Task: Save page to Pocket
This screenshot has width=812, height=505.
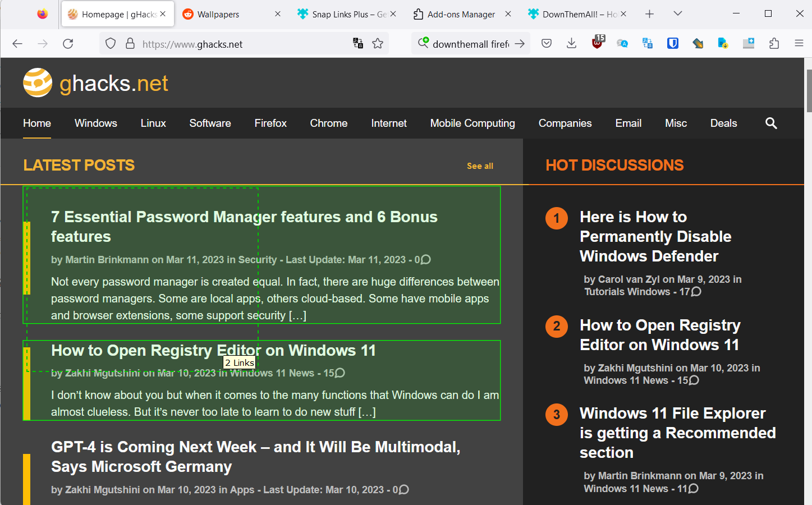Action: point(546,43)
